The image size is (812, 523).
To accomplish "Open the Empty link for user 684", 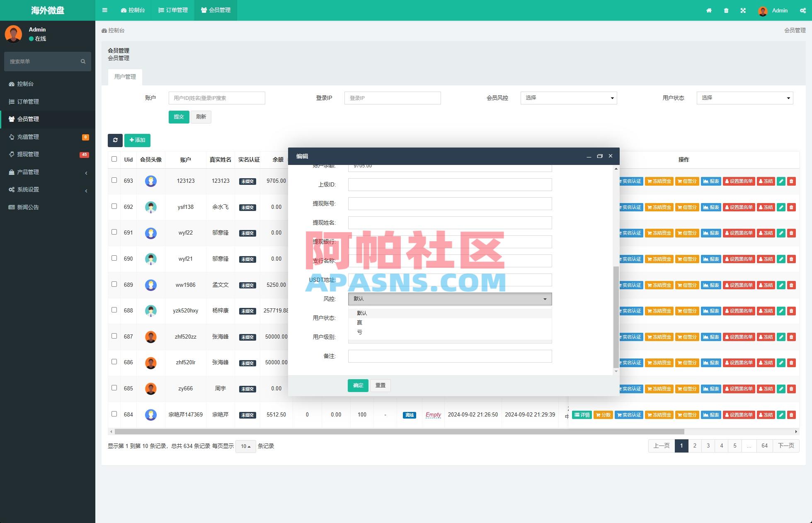I will [433, 415].
